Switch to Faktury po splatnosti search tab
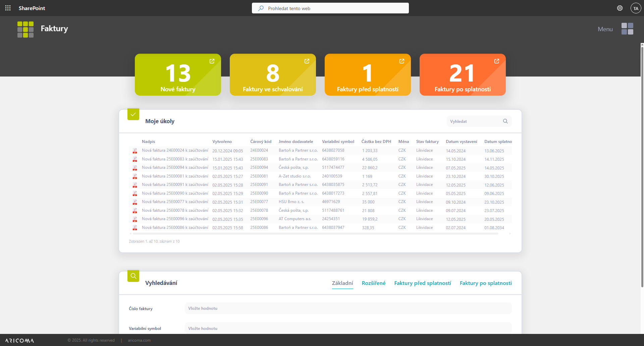 pyautogui.click(x=485, y=283)
